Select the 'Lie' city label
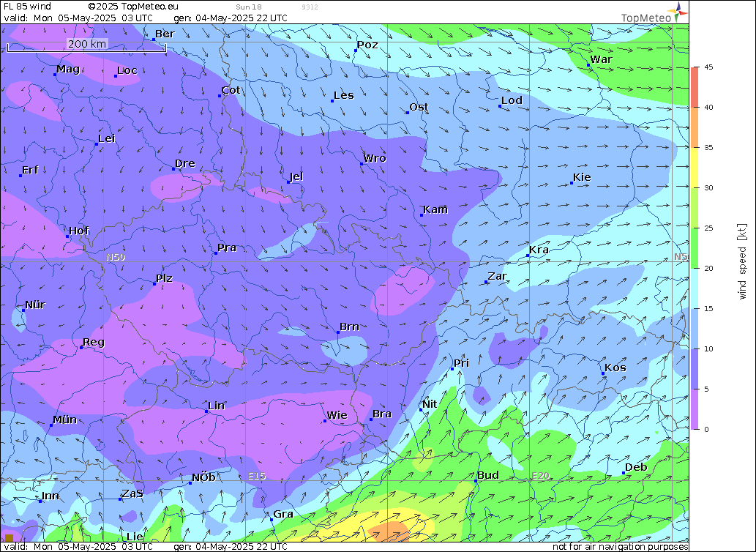Screen dimensions: 756x552 tap(135, 537)
